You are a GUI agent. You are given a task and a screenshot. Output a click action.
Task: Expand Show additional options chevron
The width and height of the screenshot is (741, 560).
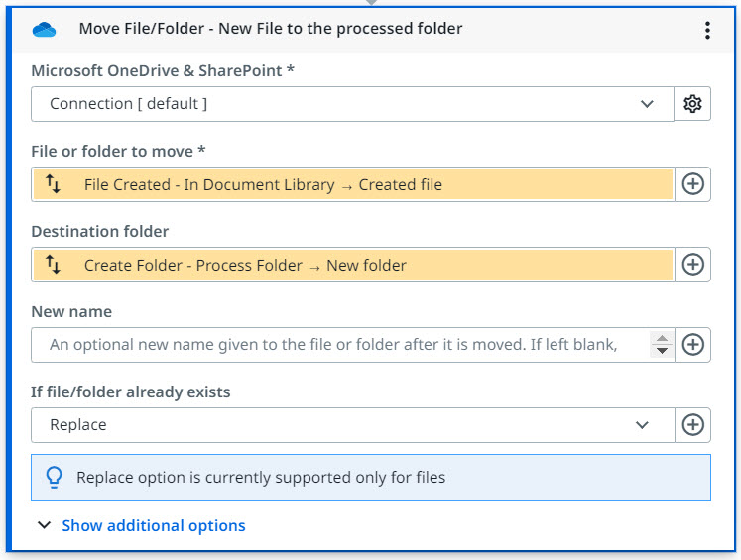point(44,525)
